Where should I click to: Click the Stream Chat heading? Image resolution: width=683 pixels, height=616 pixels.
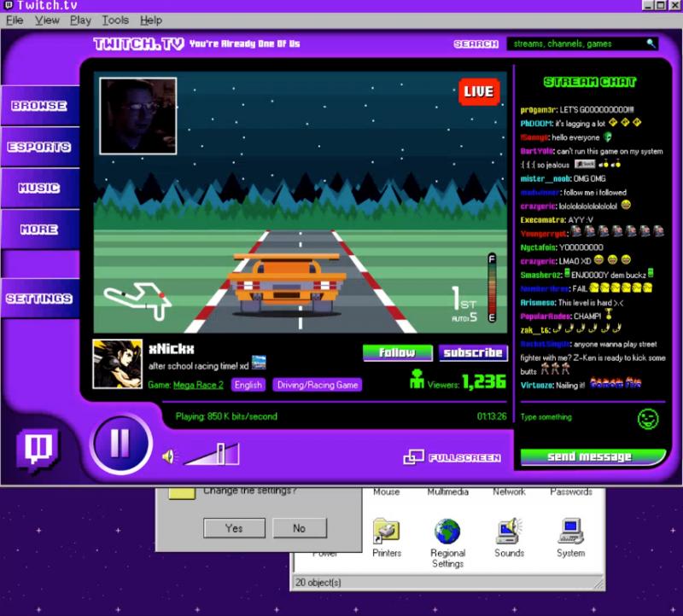click(x=590, y=82)
